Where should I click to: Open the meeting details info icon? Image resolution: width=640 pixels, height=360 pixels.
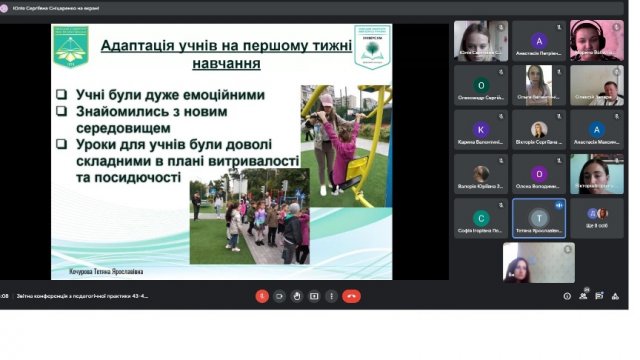[x=567, y=296]
